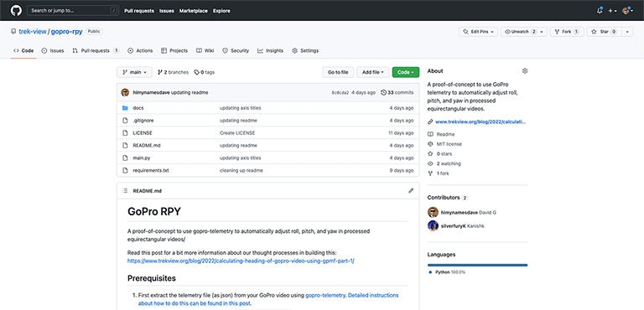Go to Marketplace
This screenshot has height=310, width=644.
click(194, 11)
